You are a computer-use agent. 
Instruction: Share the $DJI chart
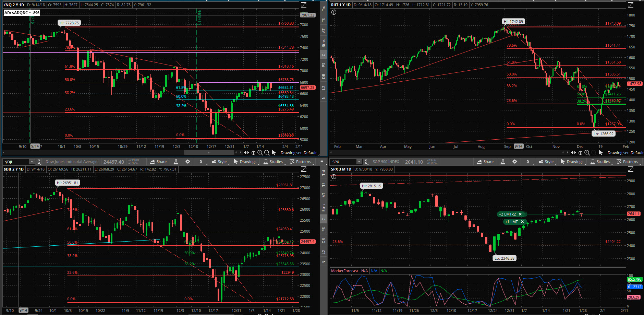click(158, 162)
